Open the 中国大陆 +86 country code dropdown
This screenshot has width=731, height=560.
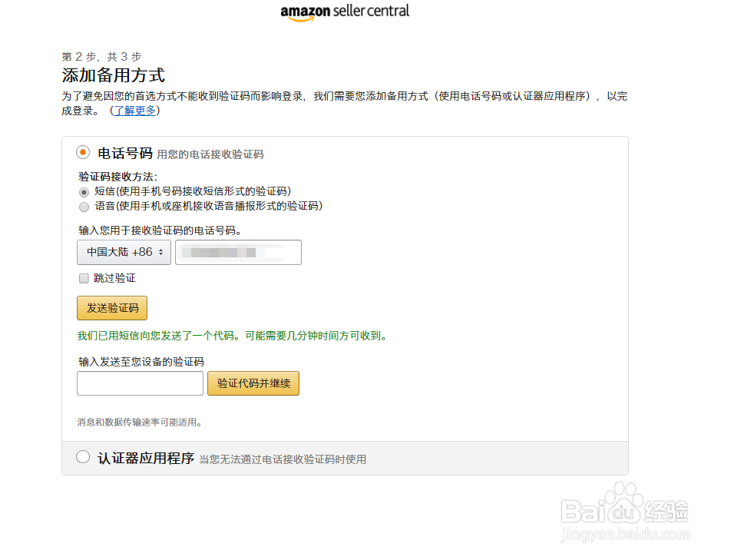point(124,252)
